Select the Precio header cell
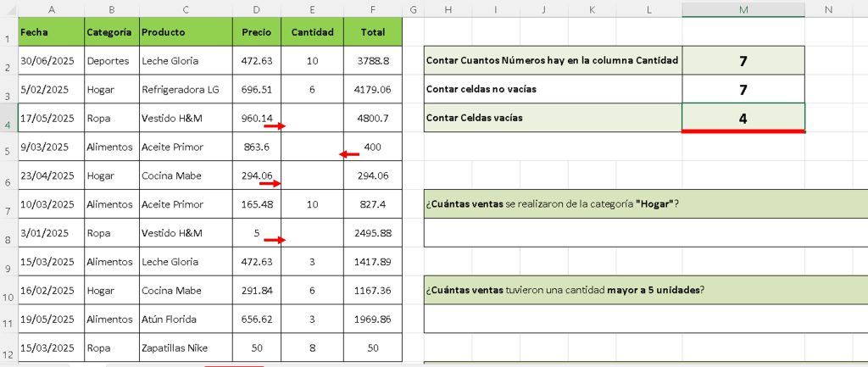Image resolution: width=868 pixels, height=367 pixels. [x=257, y=32]
